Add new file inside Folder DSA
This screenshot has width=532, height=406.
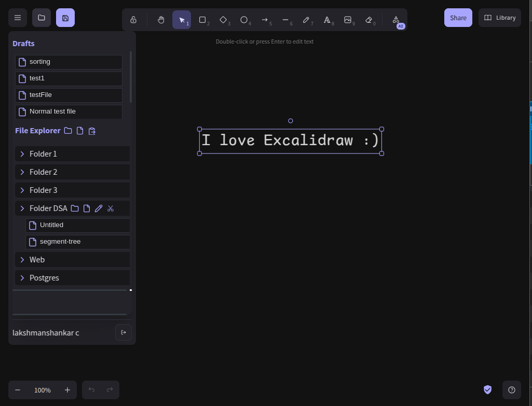coord(87,208)
